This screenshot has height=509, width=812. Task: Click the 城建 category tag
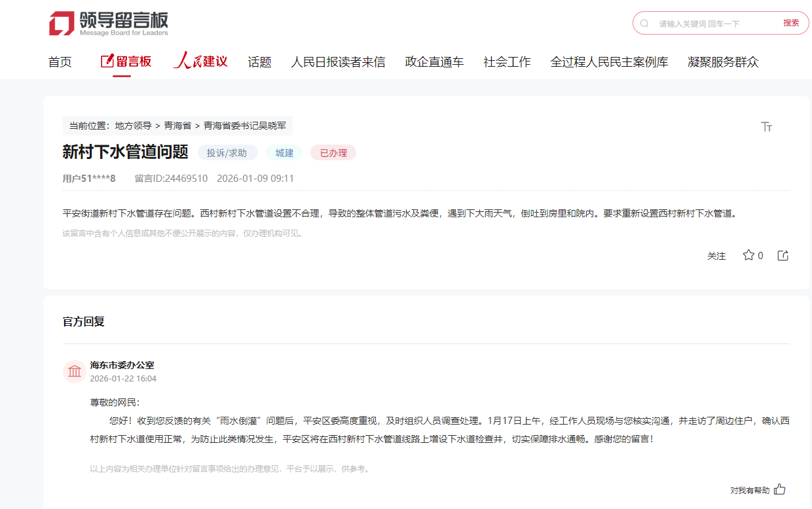[284, 153]
